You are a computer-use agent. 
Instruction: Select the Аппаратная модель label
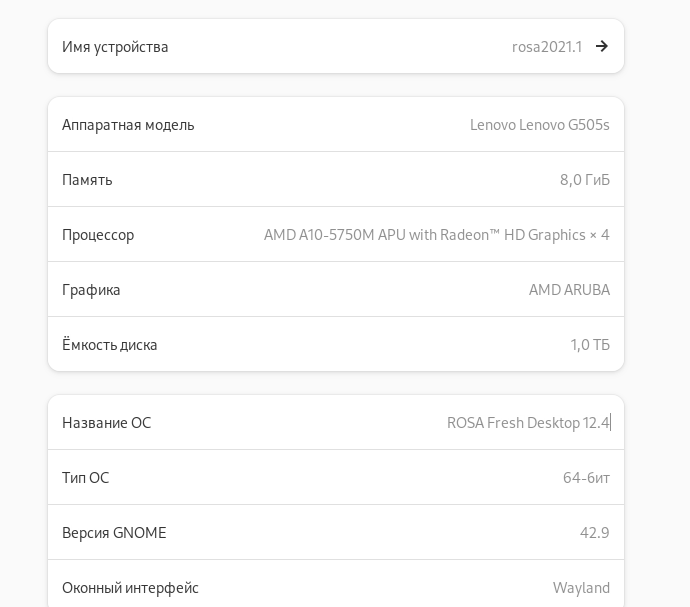(x=128, y=125)
